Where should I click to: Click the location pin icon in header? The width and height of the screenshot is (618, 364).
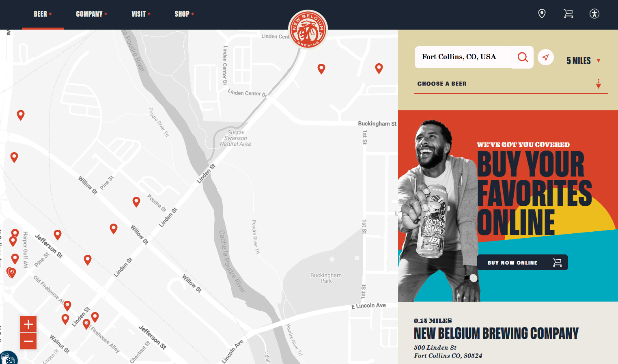(542, 14)
